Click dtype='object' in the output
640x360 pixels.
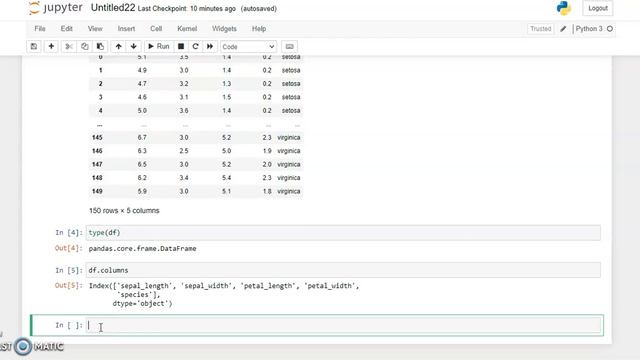coord(142,304)
